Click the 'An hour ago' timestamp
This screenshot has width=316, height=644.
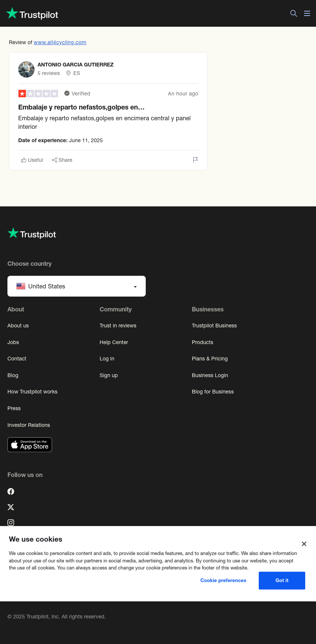click(183, 94)
